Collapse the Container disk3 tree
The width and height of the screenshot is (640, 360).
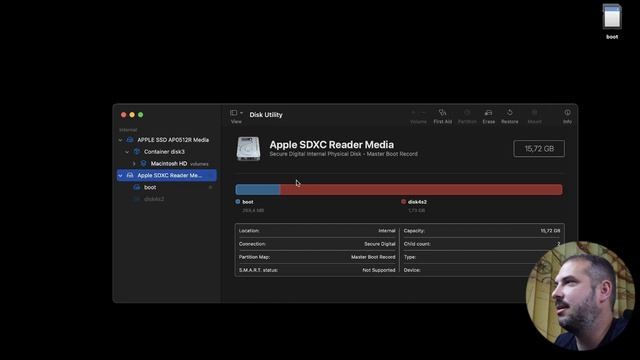(x=127, y=152)
